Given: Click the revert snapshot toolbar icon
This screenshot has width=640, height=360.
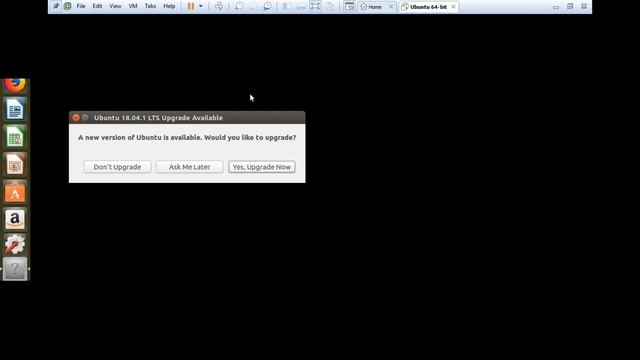Looking at the screenshot, I should (x=253, y=6).
